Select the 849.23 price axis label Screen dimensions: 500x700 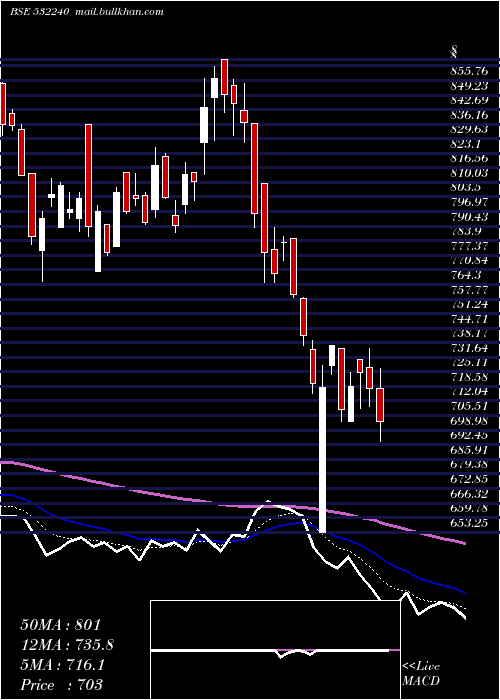pos(469,86)
